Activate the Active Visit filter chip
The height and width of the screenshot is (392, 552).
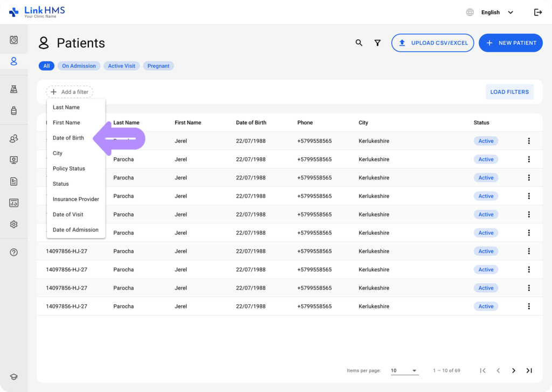[121, 66]
